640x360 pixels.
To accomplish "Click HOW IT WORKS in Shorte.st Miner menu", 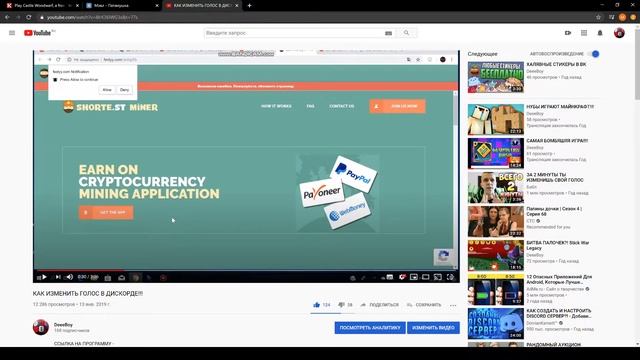I will pyautogui.click(x=276, y=106).
